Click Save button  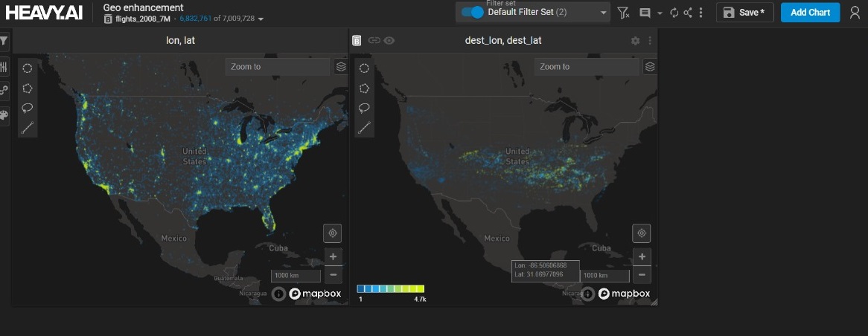tap(744, 13)
